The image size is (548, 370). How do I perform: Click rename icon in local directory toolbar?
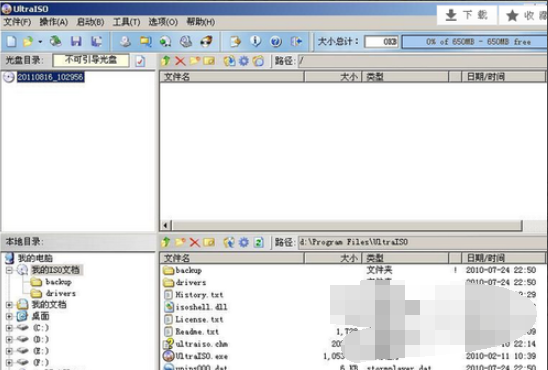[209, 242]
